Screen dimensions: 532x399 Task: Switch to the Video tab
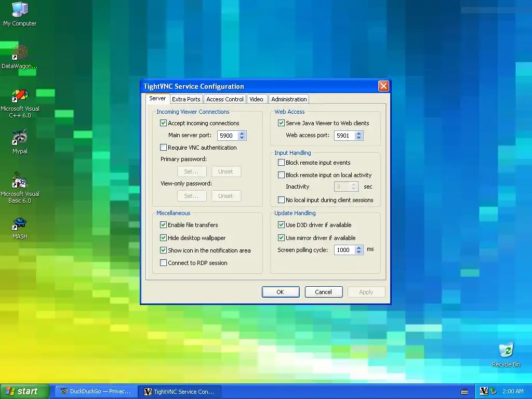[x=256, y=99]
